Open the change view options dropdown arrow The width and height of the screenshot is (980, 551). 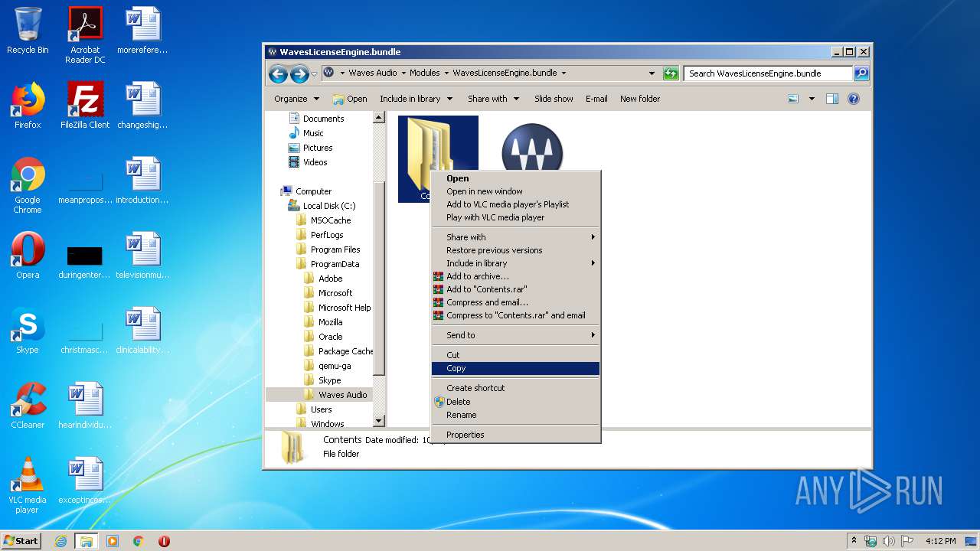(x=812, y=99)
